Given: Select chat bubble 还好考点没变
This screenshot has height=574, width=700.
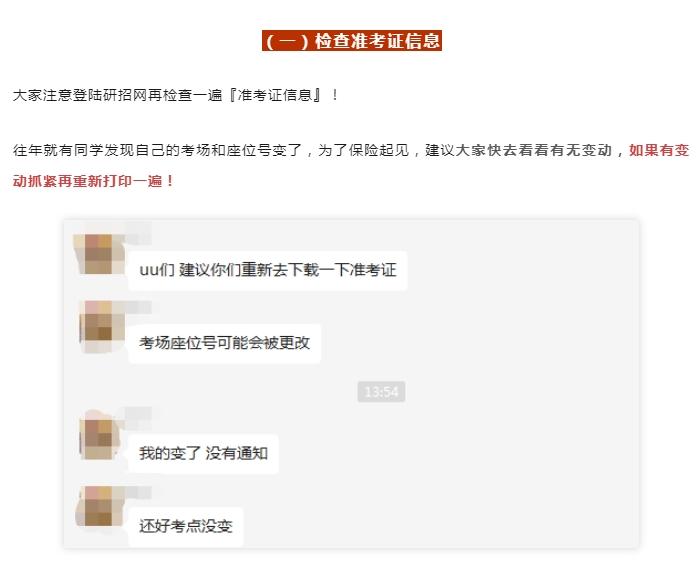Looking at the screenshot, I should [x=186, y=526].
